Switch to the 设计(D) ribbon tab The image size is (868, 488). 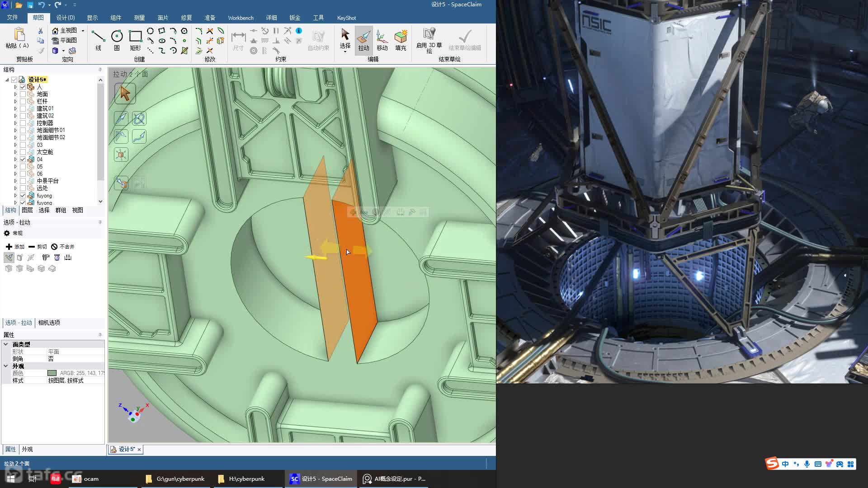(66, 18)
